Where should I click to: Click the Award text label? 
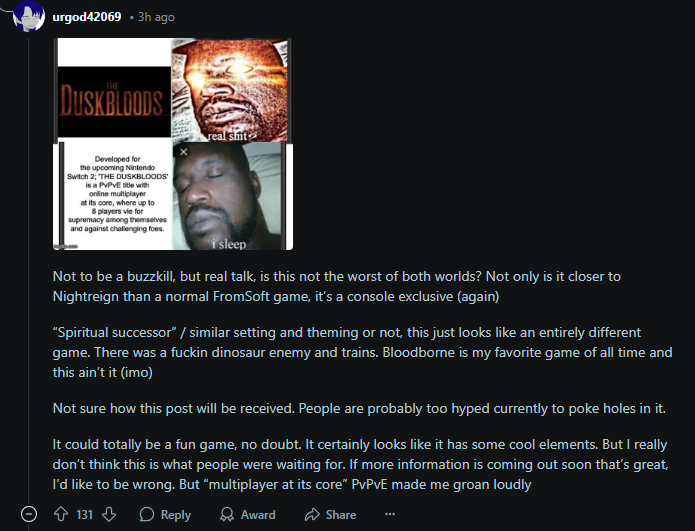[258, 515]
